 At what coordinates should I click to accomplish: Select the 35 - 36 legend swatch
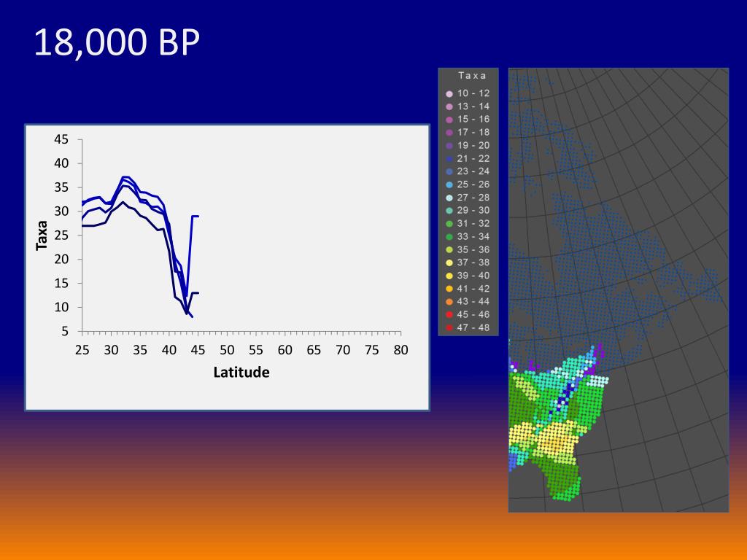[449, 249]
